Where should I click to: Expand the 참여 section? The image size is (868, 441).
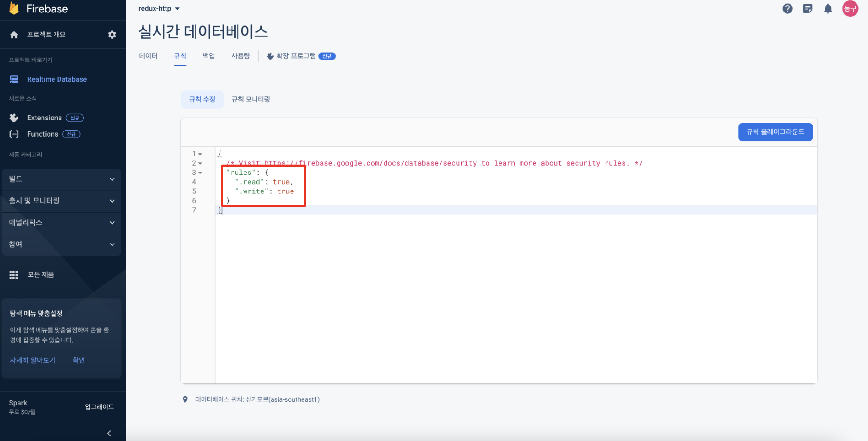(x=61, y=244)
